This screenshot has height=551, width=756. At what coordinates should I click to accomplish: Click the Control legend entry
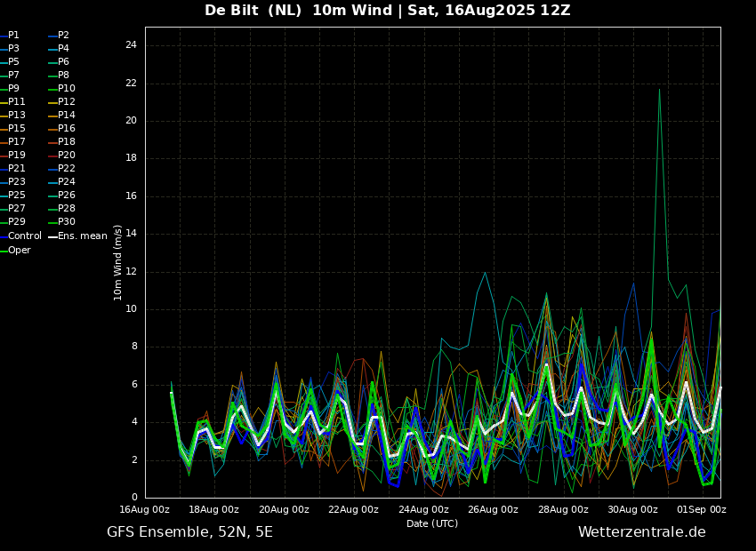click(x=20, y=236)
